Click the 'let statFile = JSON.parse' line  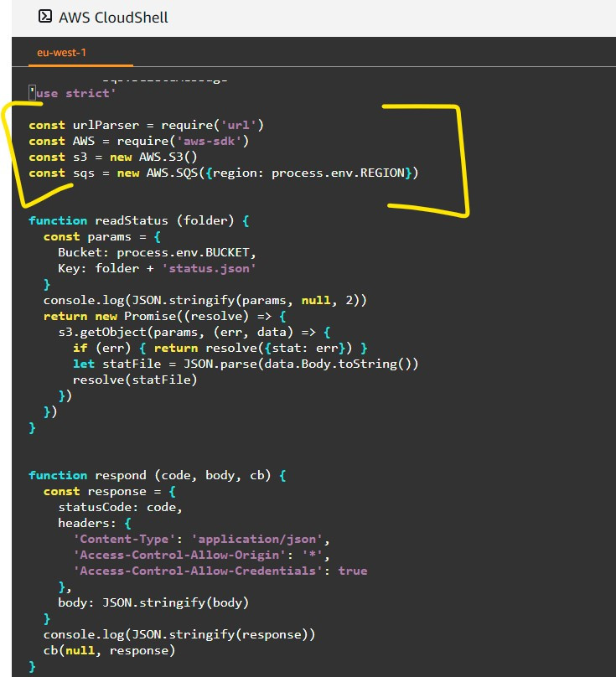[246, 364]
